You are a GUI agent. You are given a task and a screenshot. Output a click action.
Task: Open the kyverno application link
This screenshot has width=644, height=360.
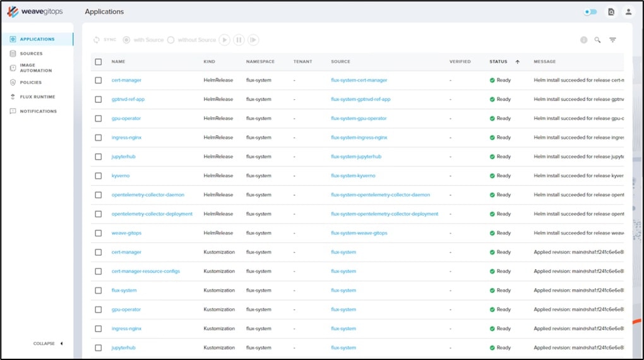pos(121,176)
